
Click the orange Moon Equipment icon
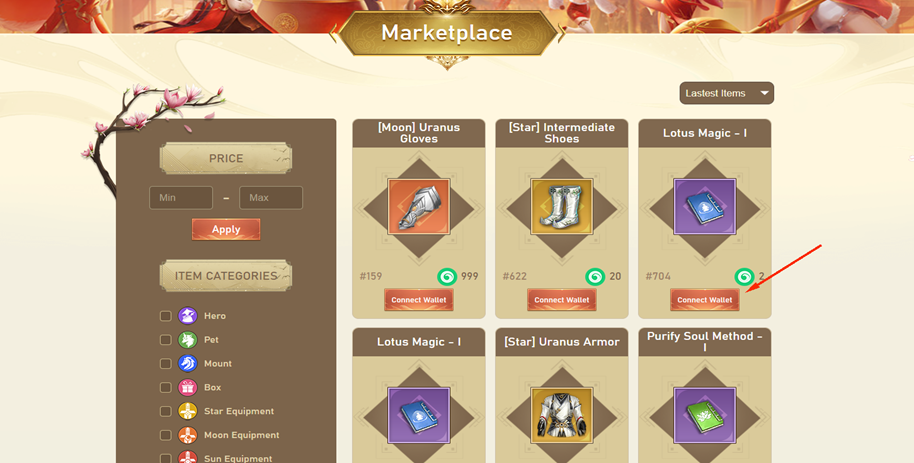188,435
